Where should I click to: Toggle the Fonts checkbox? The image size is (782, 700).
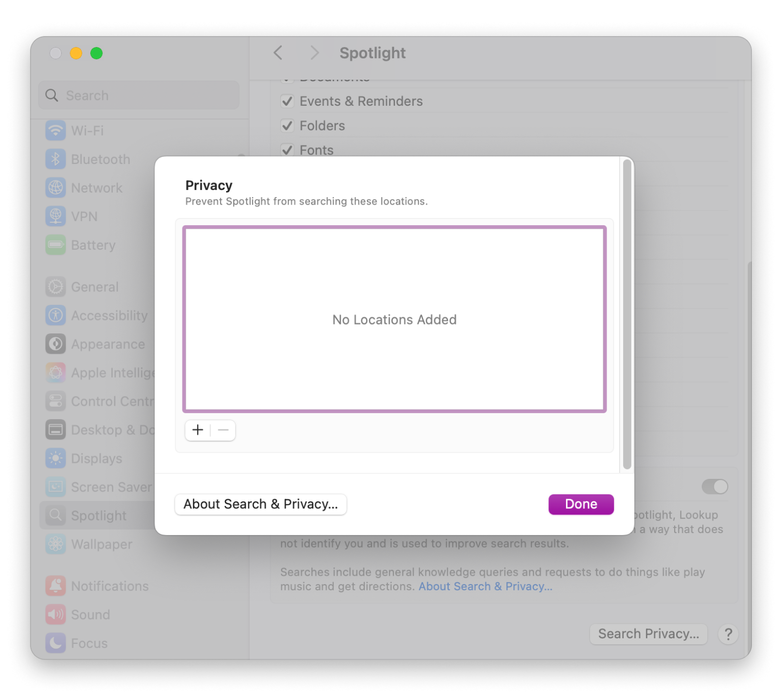coord(287,150)
